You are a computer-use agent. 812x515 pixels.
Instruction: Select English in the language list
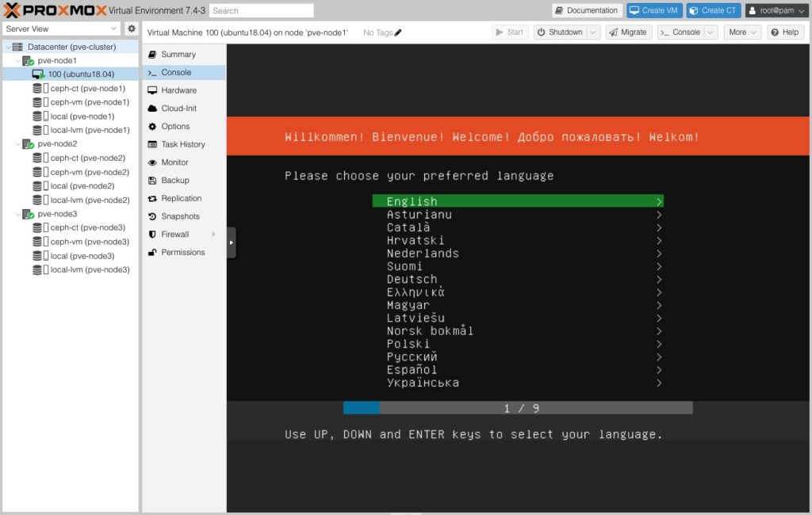(x=518, y=201)
